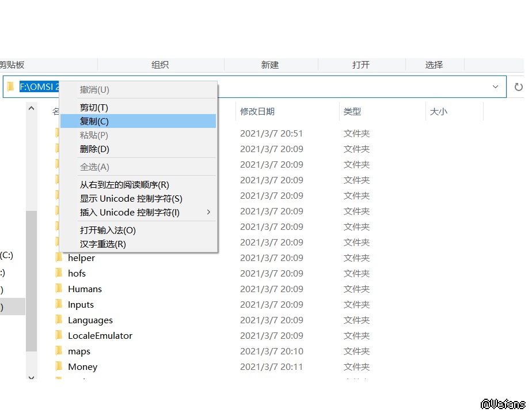Click the Inputs folder icon
Screen dimensions: 532x416
tap(58, 304)
